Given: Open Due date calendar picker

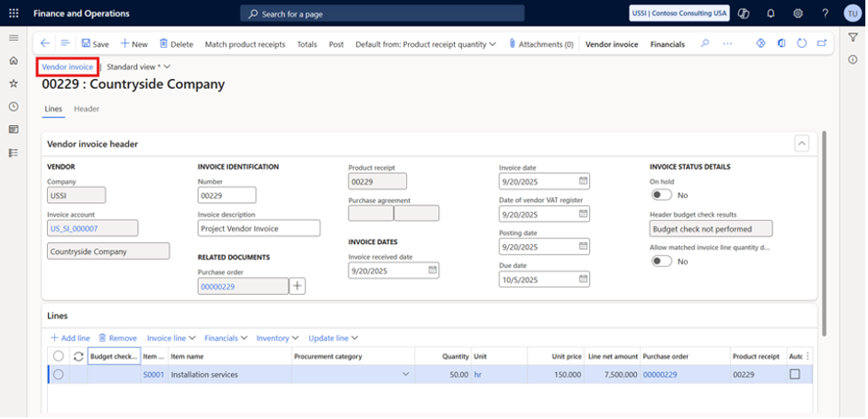Looking at the screenshot, I should click(583, 279).
